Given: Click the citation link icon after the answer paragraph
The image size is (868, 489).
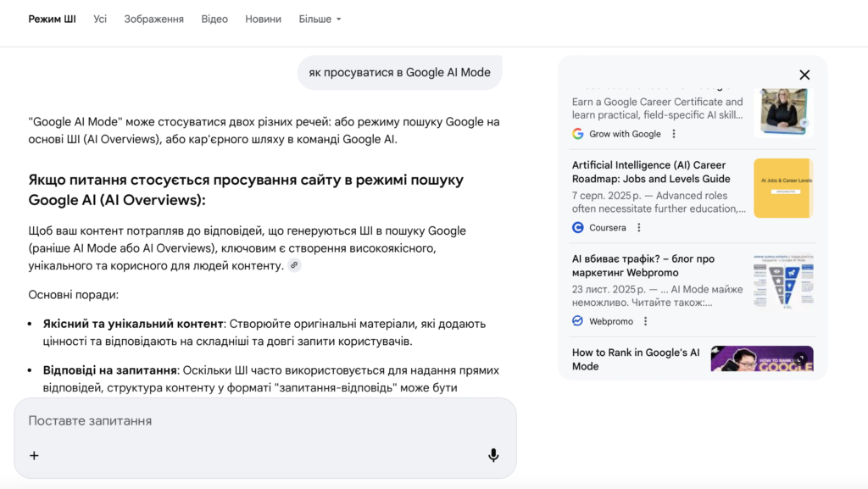Looking at the screenshot, I should tap(294, 266).
